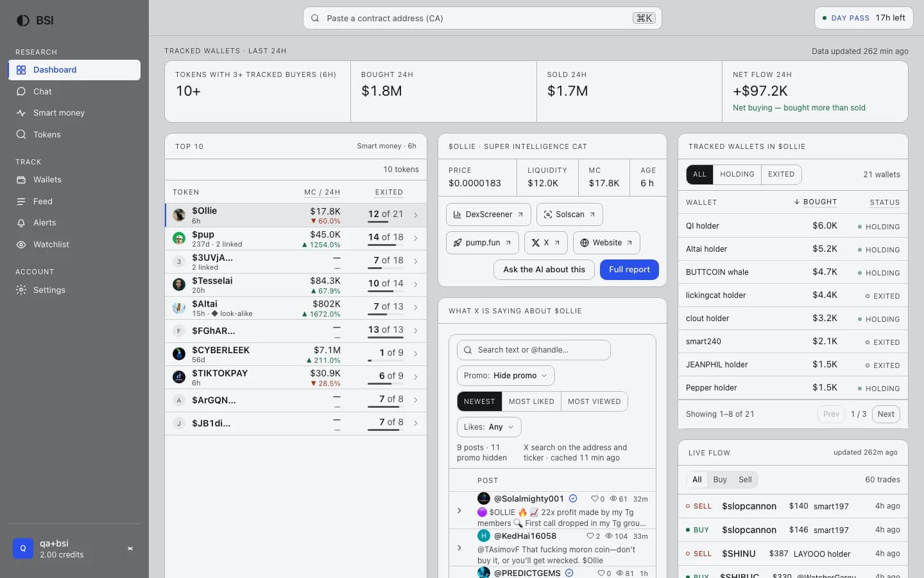
Task: Filter wallets to EXITED
Action: click(781, 175)
